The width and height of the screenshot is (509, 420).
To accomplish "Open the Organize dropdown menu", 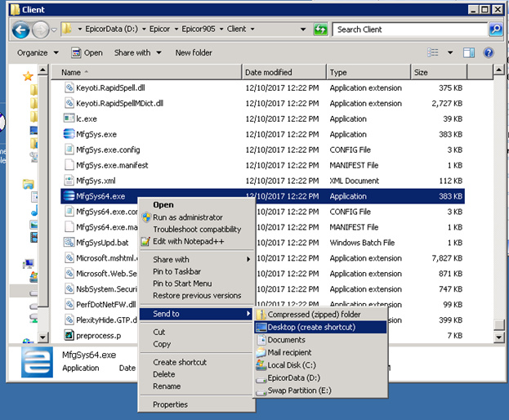I will tap(38, 52).
